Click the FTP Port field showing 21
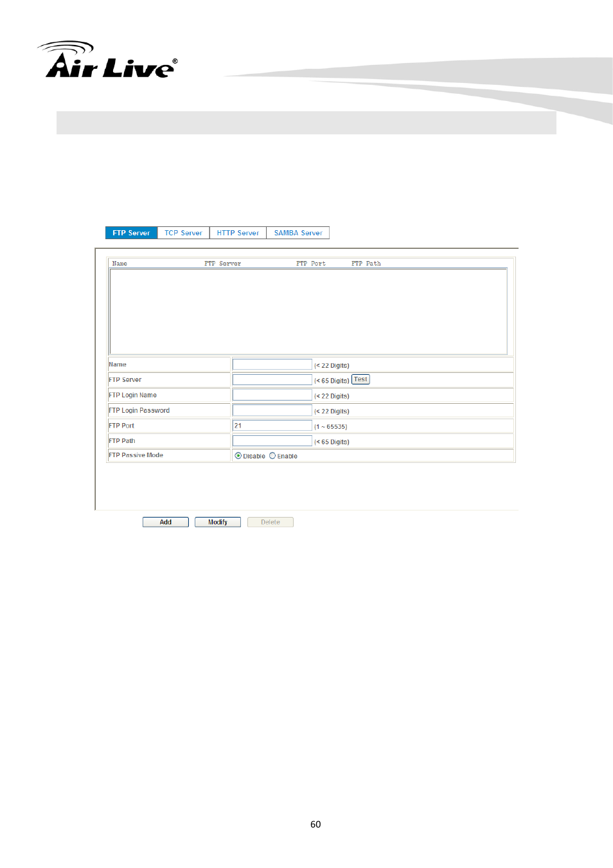 tap(272, 426)
